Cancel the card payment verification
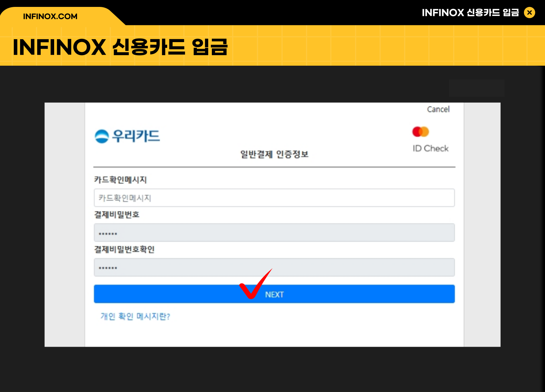The width and height of the screenshot is (545, 392). [438, 109]
